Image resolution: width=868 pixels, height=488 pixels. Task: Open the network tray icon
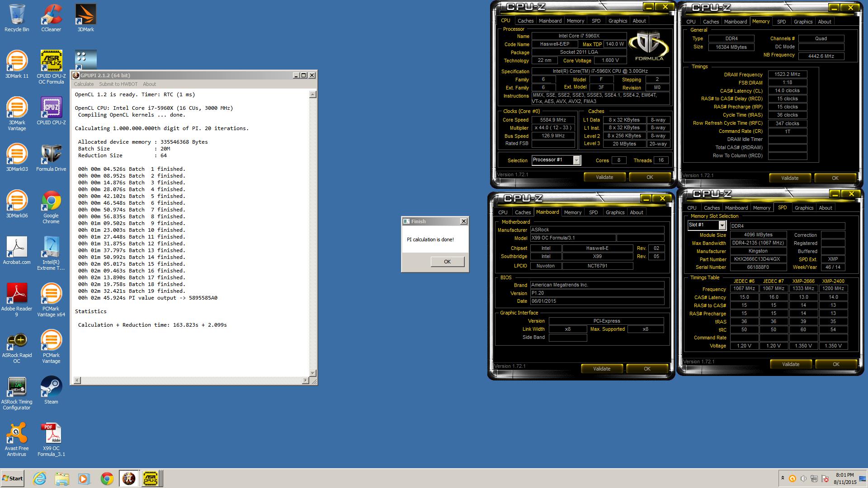click(x=814, y=479)
